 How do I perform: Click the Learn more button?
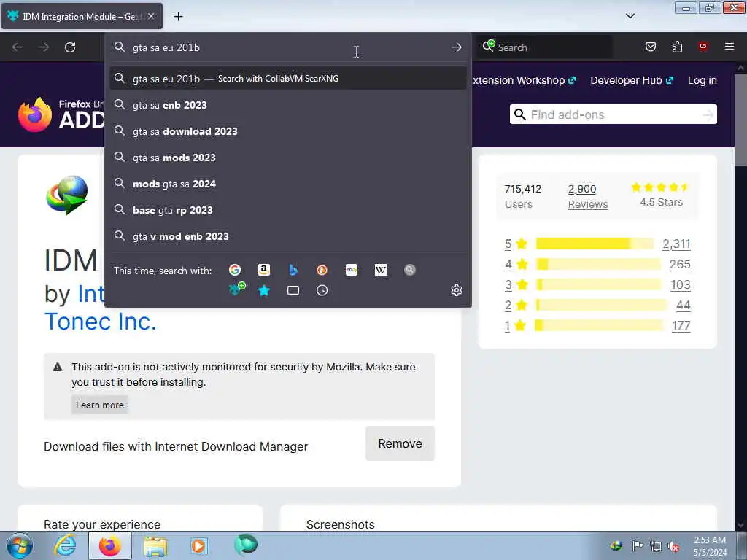click(x=100, y=405)
